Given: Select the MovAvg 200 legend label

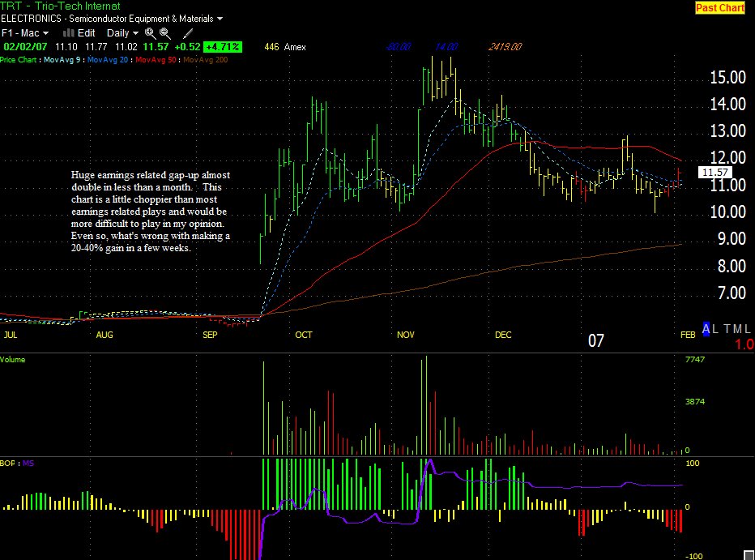Looking at the screenshot, I should pos(206,60).
